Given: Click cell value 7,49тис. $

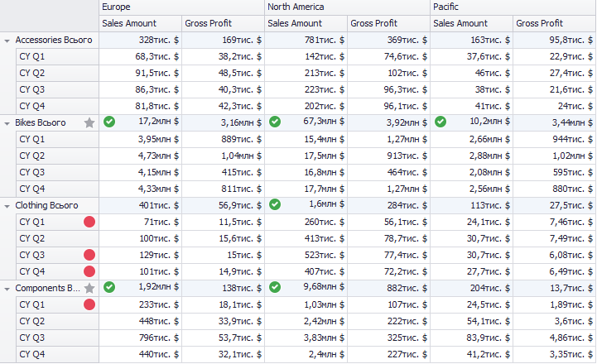Looking at the screenshot, I should (x=571, y=238).
